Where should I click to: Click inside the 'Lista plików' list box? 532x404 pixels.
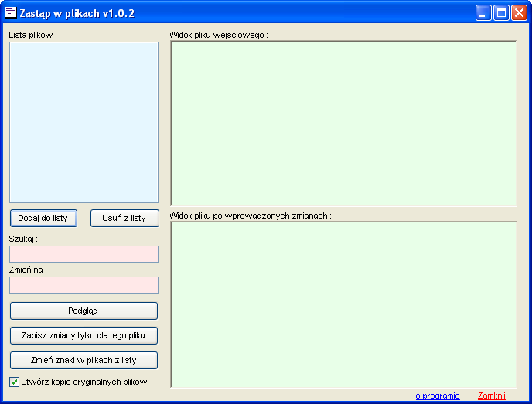(x=84, y=122)
